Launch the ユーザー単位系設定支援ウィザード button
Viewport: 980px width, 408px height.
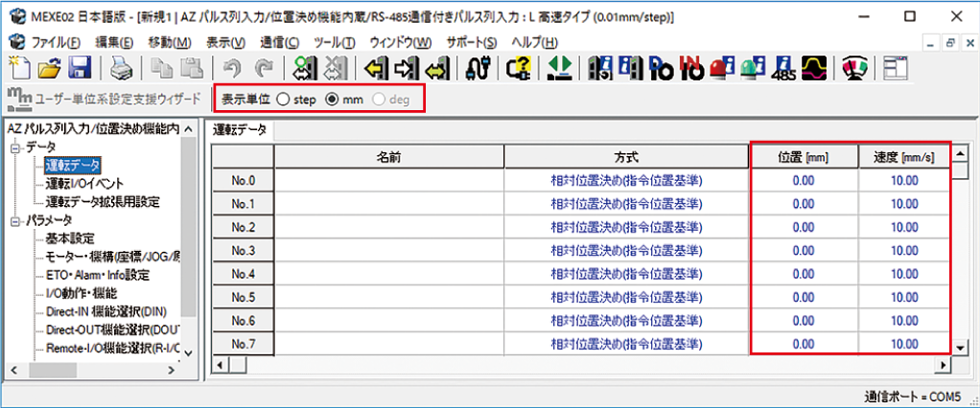(105, 99)
